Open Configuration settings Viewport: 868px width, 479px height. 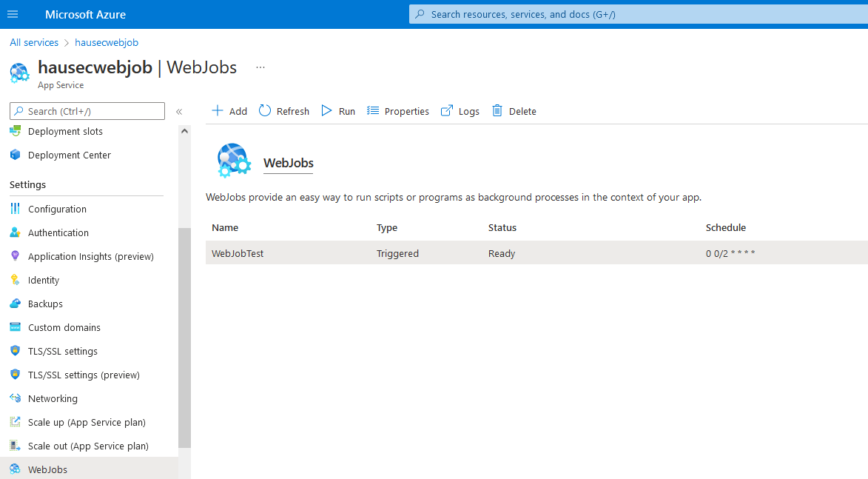(x=57, y=209)
